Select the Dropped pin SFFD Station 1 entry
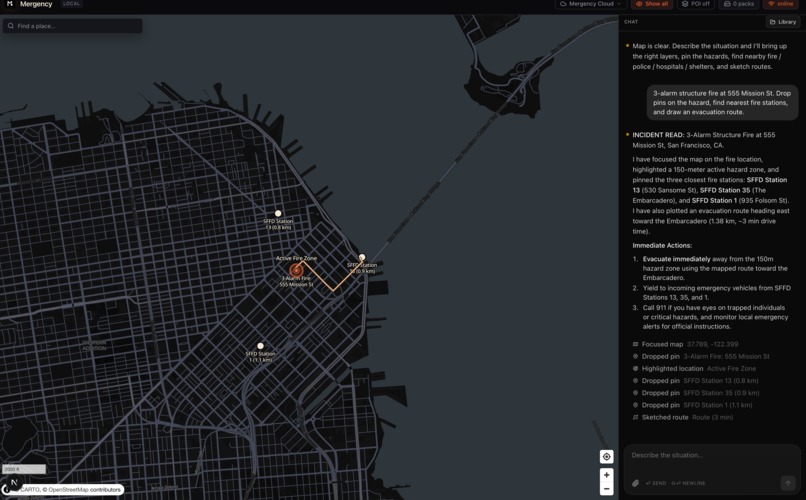Viewport: 806px width, 500px height. coord(692,405)
